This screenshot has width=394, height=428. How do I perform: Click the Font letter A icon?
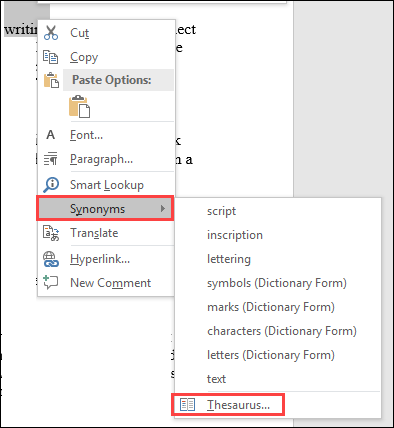[51, 135]
